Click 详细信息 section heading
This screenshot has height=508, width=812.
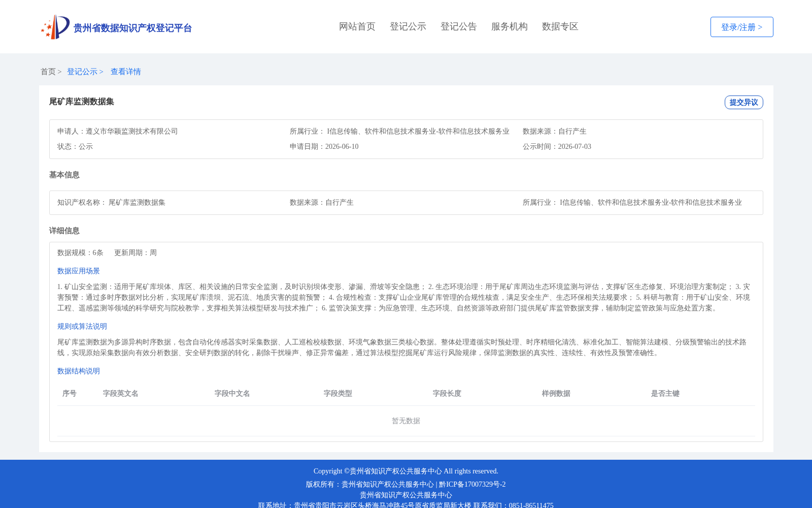[64, 231]
